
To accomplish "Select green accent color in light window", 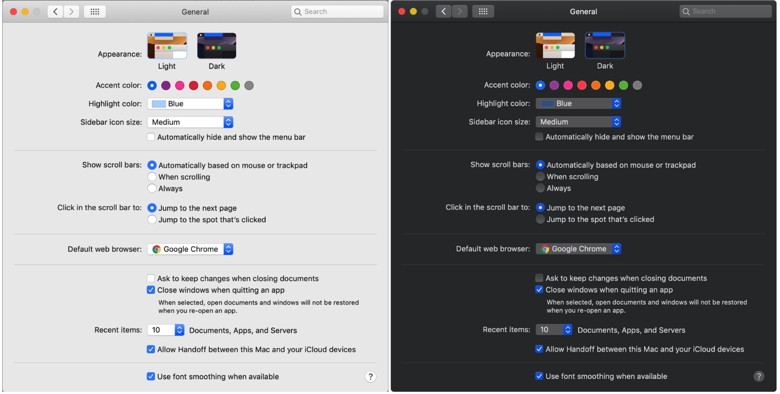I will (235, 86).
